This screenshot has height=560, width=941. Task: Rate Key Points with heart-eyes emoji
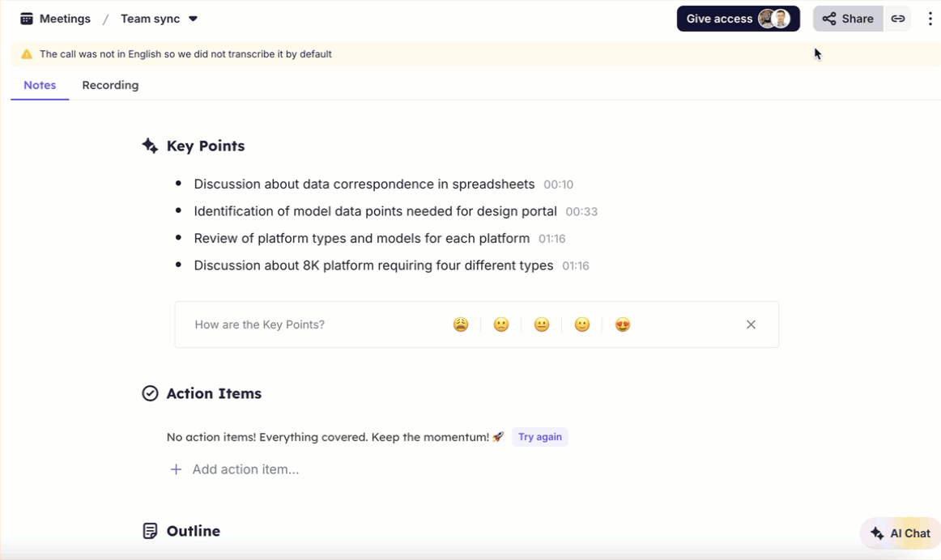622,325
